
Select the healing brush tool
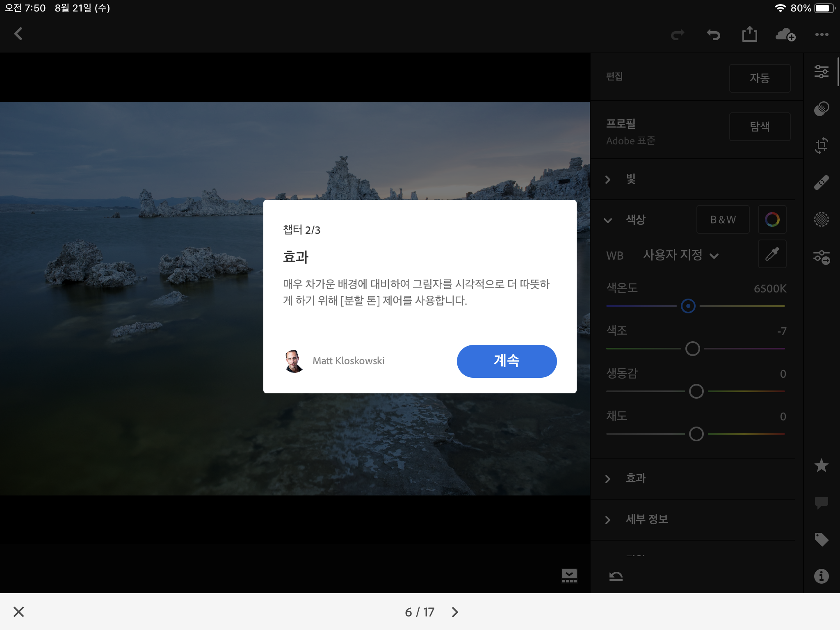pos(822,182)
